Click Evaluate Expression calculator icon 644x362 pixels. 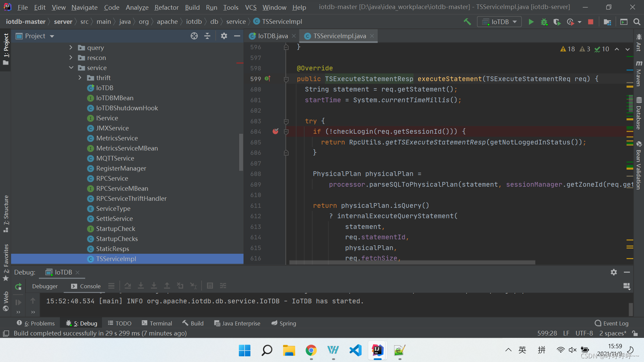point(210,286)
